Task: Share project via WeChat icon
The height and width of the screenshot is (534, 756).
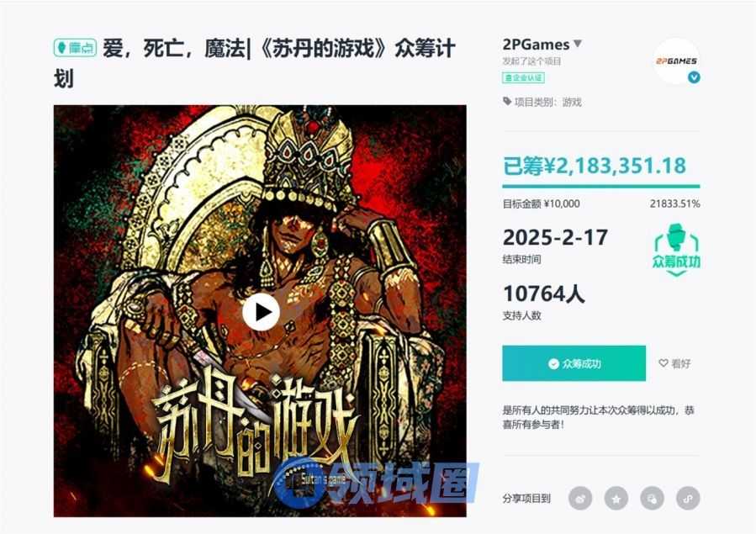Action: click(x=652, y=499)
